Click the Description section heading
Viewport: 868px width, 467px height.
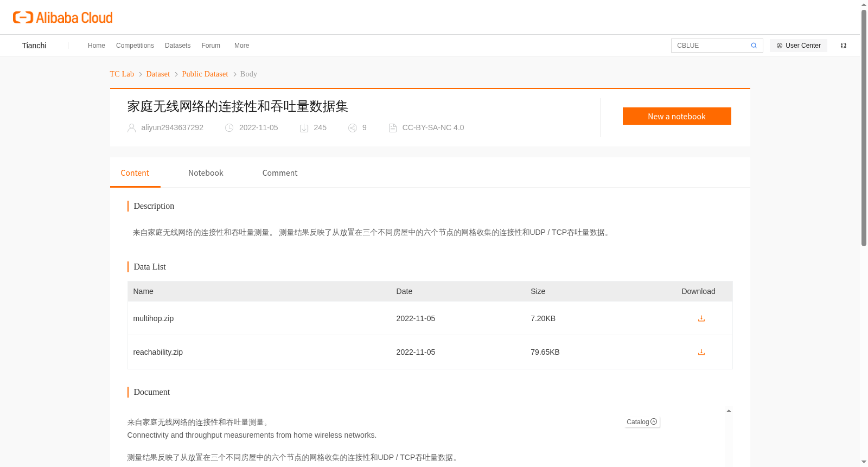[x=154, y=206]
